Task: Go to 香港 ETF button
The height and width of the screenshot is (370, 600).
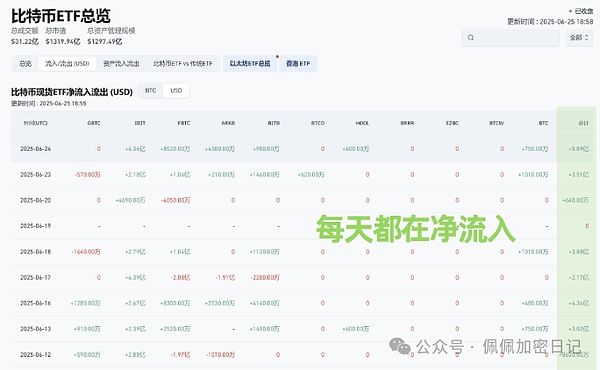Action: point(298,64)
